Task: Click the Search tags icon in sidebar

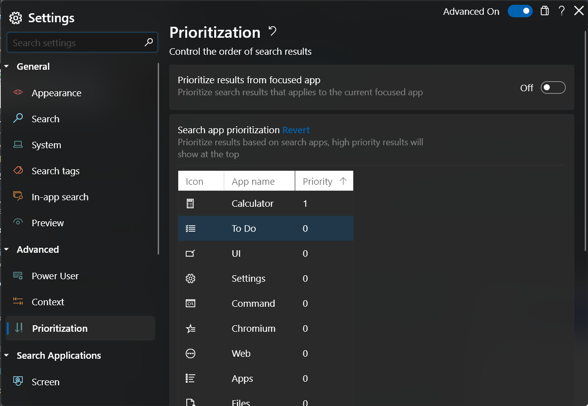Action: coord(18,171)
